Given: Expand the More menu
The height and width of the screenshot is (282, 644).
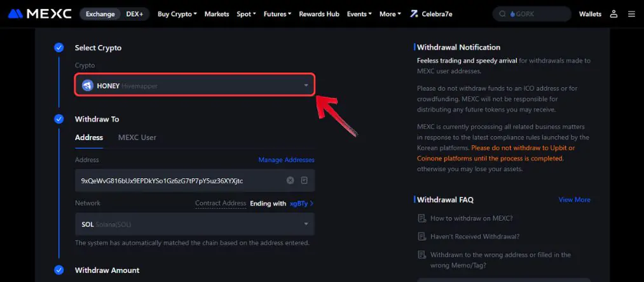Looking at the screenshot, I should pos(390,14).
